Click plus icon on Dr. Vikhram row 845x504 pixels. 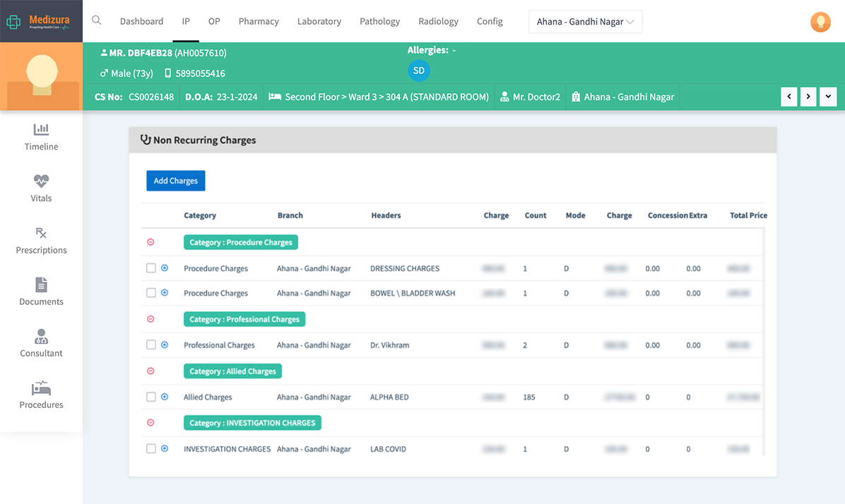pyautogui.click(x=165, y=344)
